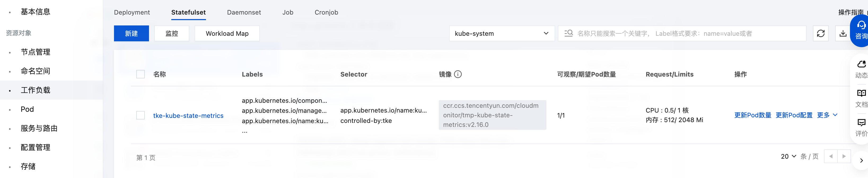Click the blue 新建 button
868x178 pixels.
(131, 33)
